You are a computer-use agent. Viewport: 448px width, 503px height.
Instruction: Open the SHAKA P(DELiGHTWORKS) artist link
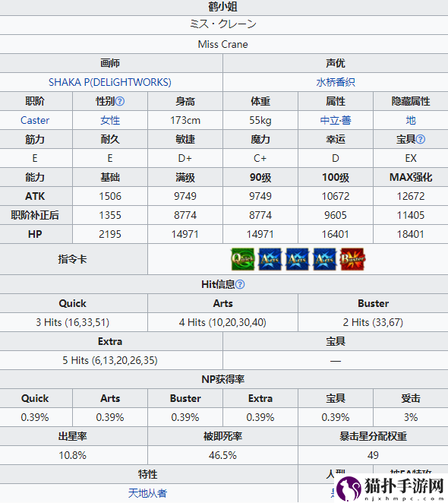coord(110,82)
